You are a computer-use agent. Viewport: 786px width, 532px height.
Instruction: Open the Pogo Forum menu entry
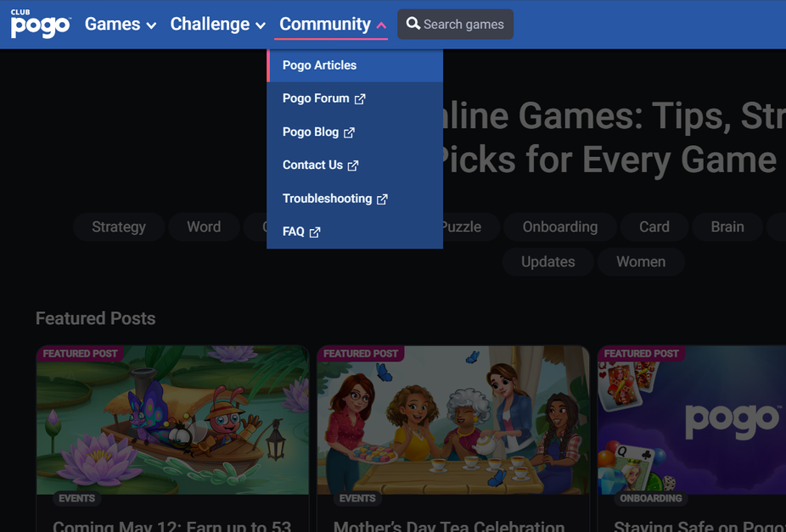click(x=355, y=98)
